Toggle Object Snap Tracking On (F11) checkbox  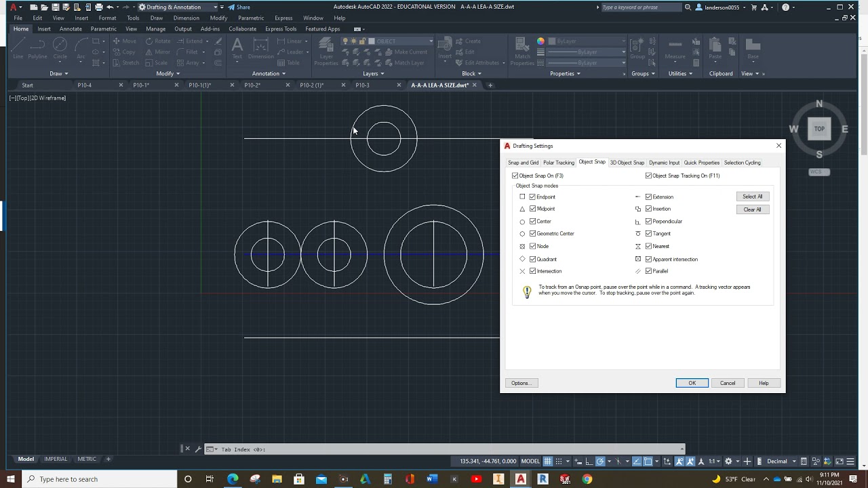point(649,176)
